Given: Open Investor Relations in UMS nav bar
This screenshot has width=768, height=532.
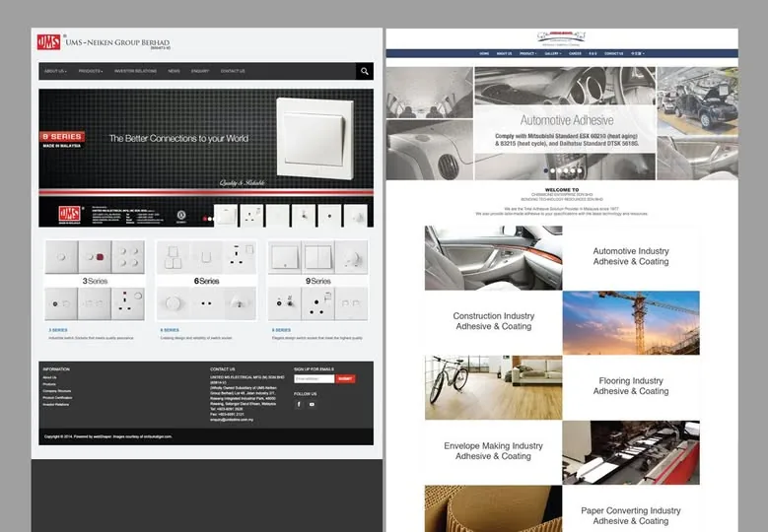Looking at the screenshot, I should tap(136, 71).
